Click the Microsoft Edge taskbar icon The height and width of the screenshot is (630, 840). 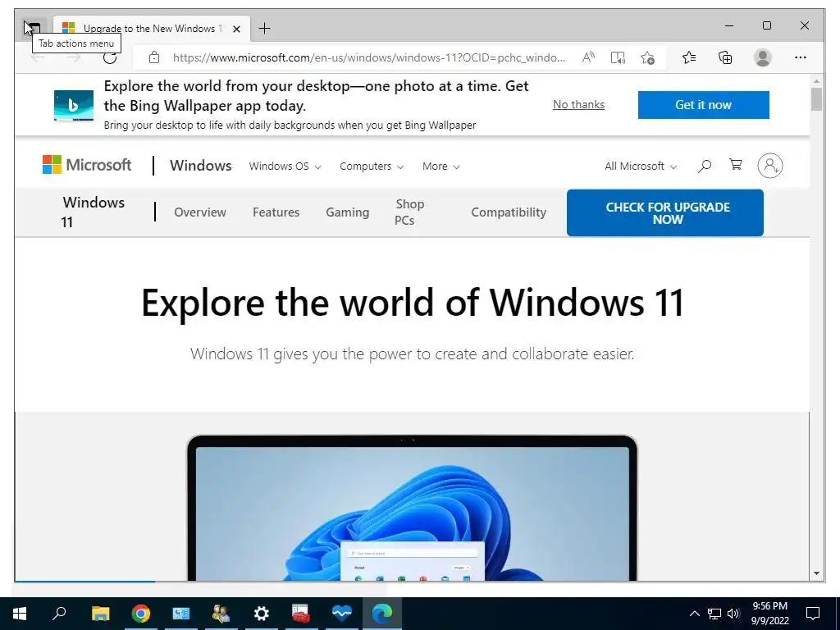tap(382, 614)
